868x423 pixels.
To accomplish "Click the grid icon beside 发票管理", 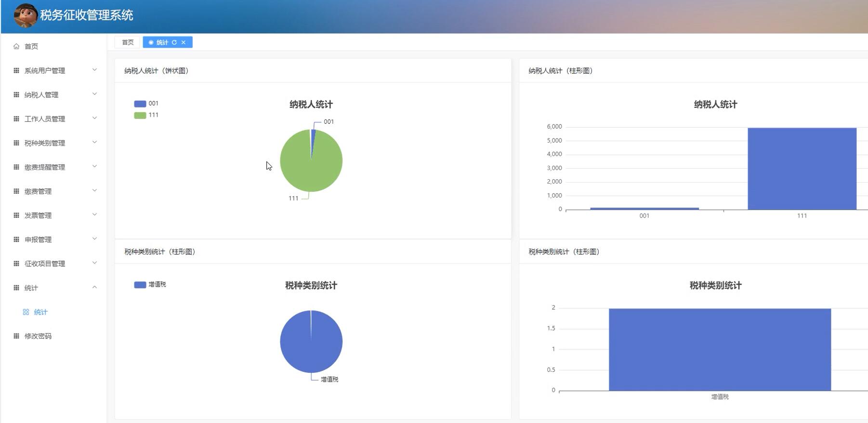I will (16, 215).
